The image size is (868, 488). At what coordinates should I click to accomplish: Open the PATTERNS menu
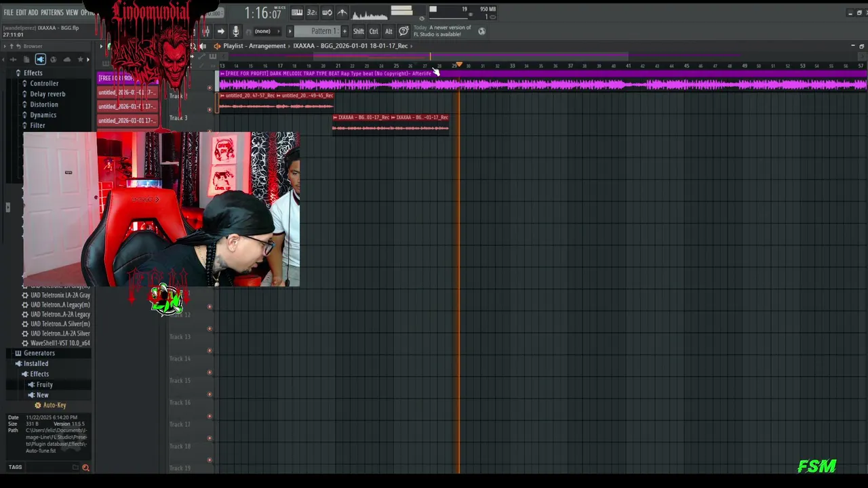pos(52,13)
